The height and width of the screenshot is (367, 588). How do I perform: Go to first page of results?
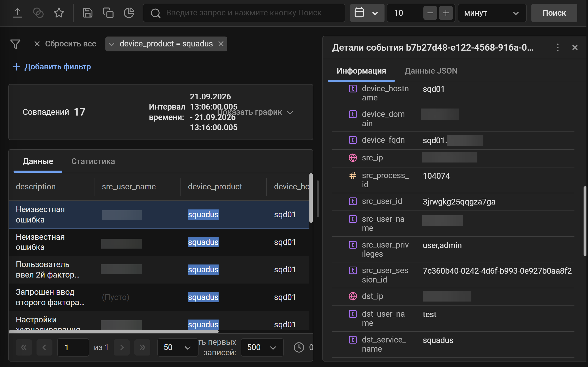pyautogui.click(x=24, y=347)
